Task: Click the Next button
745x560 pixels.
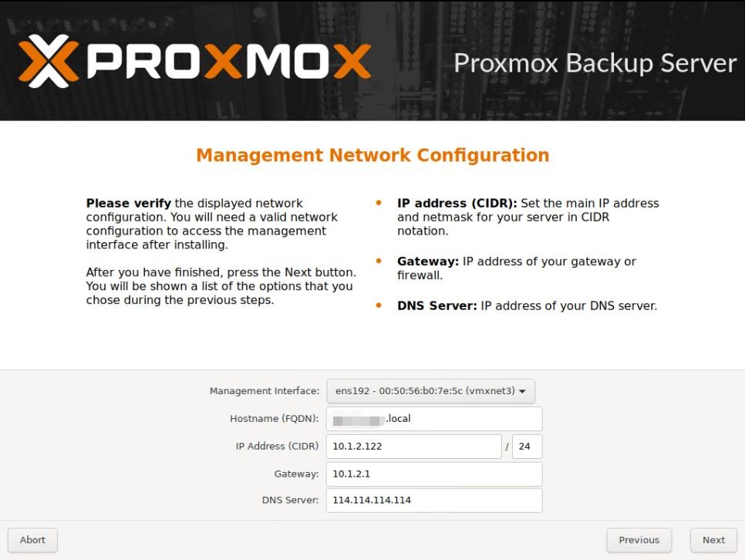Action: tap(713, 540)
